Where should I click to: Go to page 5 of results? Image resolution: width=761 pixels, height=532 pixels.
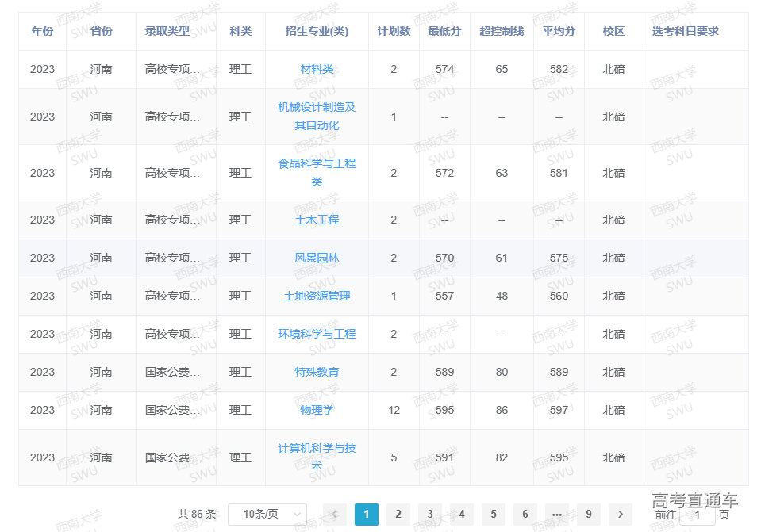493,514
